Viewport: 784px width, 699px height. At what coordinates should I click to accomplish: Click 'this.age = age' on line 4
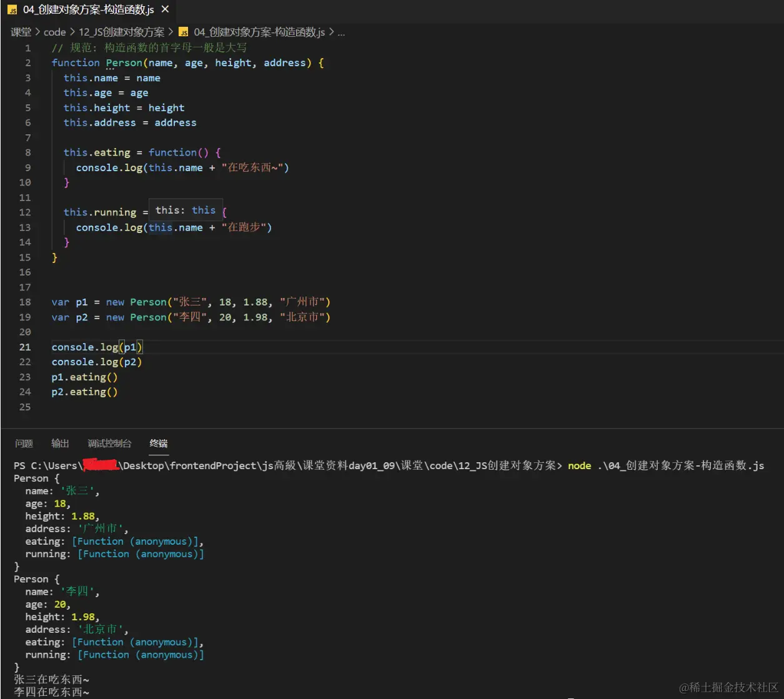point(106,93)
